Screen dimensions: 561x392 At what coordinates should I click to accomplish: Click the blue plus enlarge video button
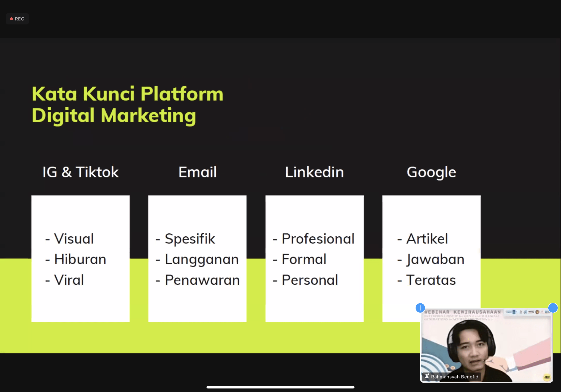(420, 308)
